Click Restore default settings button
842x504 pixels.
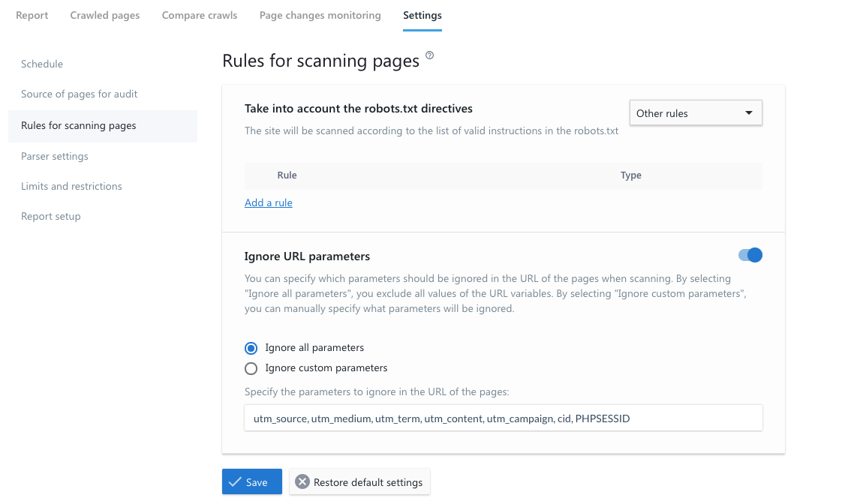[x=360, y=482]
